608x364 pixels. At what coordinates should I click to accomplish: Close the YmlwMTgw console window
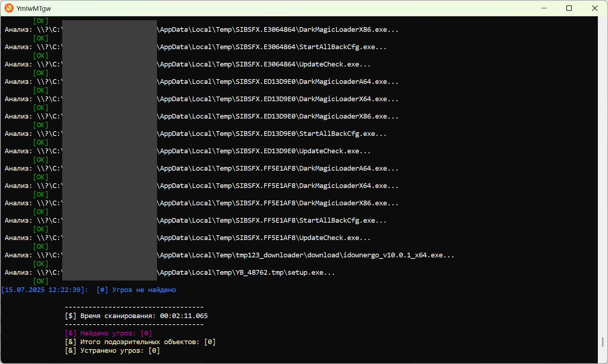tap(595, 8)
